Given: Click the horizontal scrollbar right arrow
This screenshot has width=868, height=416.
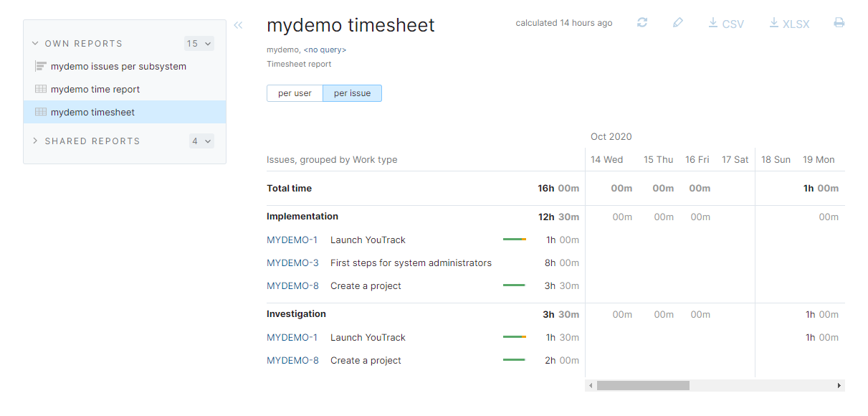Looking at the screenshot, I should 839,386.
